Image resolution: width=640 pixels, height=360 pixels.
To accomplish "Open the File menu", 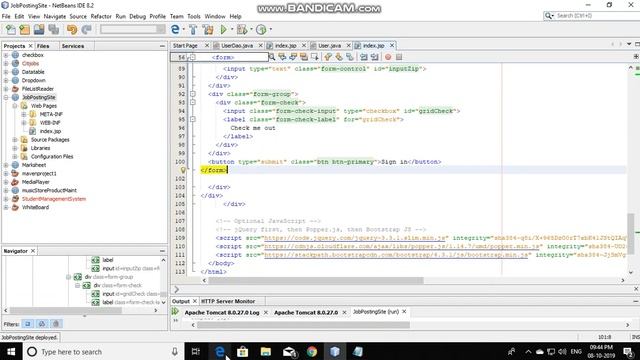I will tap(6, 16).
